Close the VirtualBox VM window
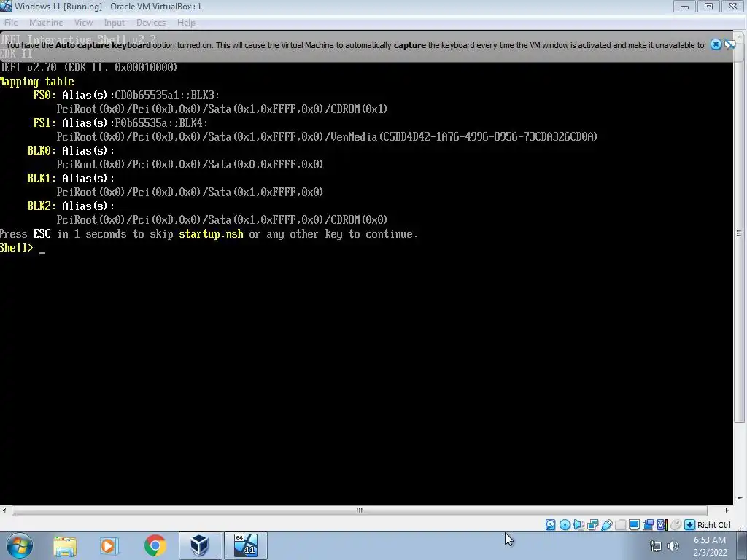 pos(732,7)
